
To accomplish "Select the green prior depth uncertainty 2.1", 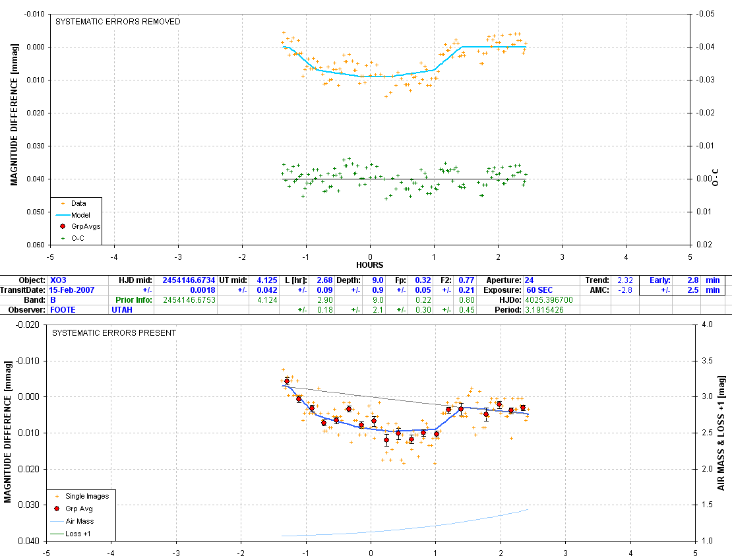I will 378,309.
